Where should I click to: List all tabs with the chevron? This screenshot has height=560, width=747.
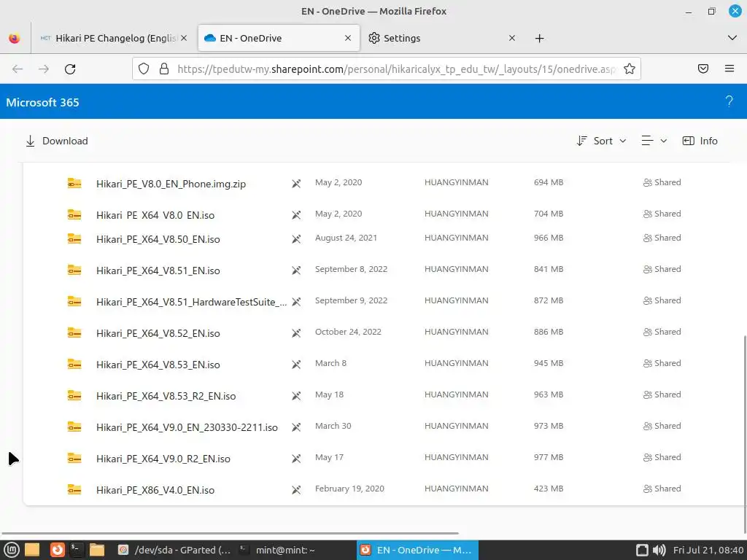[732, 38]
